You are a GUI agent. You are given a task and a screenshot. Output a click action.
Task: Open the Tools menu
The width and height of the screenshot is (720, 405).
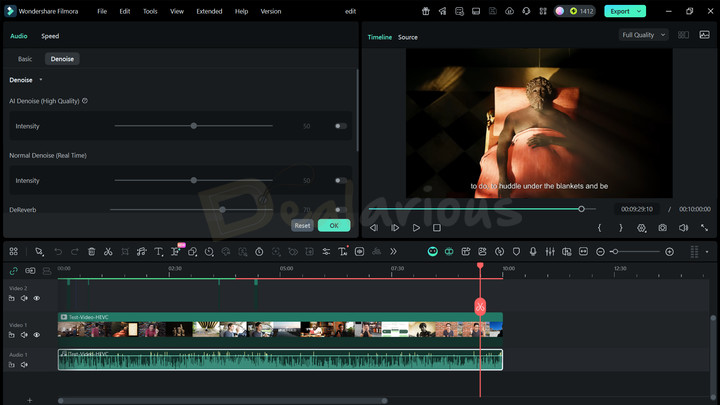pyautogui.click(x=150, y=11)
